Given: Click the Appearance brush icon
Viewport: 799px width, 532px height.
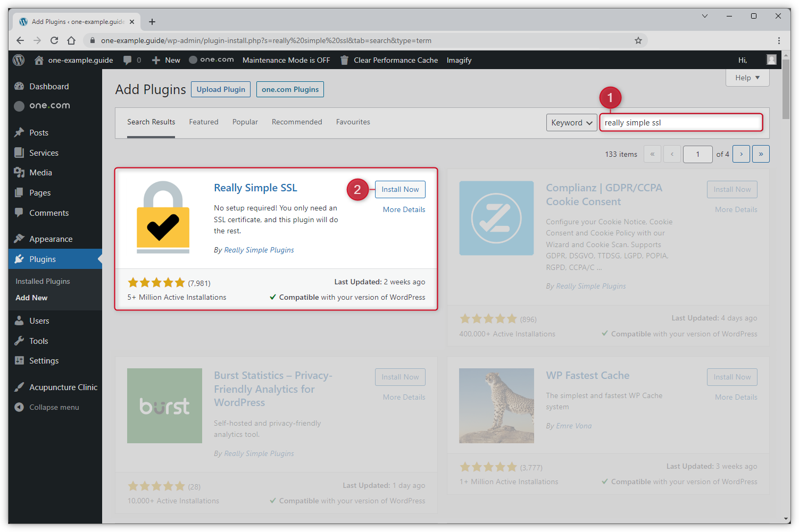Looking at the screenshot, I should click(x=19, y=239).
